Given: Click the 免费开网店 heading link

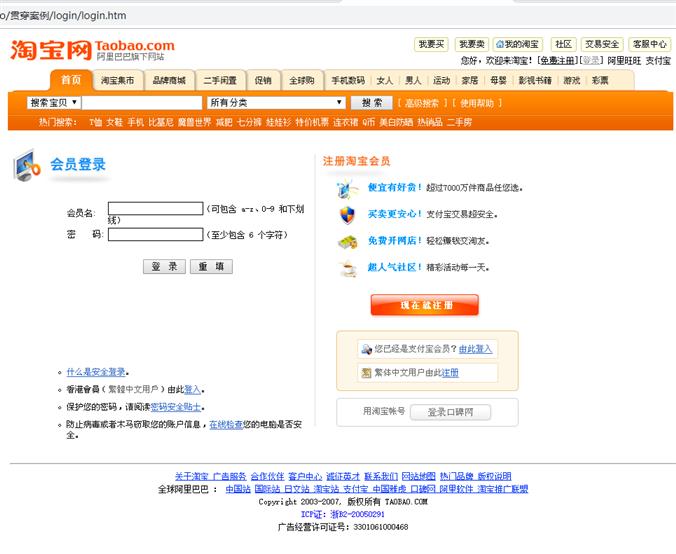Looking at the screenshot, I should (x=394, y=241).
